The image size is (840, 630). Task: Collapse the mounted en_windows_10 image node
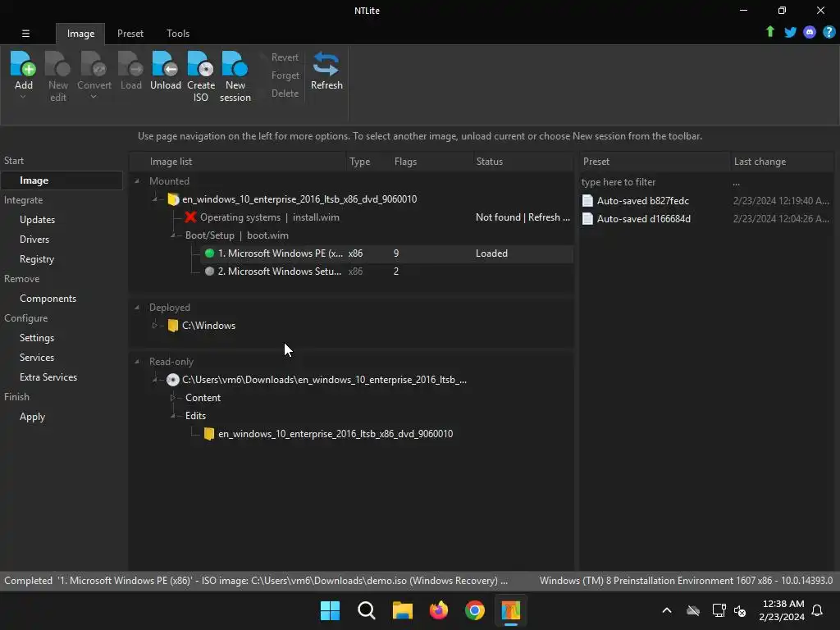[155, 199]
